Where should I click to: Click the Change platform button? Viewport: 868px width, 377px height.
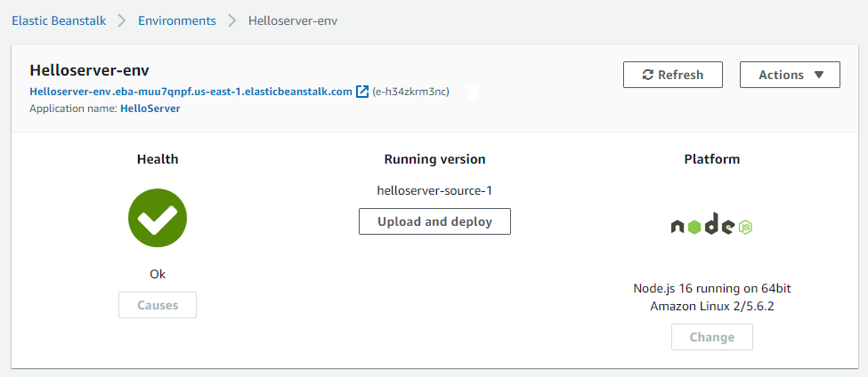coord(711,337)
